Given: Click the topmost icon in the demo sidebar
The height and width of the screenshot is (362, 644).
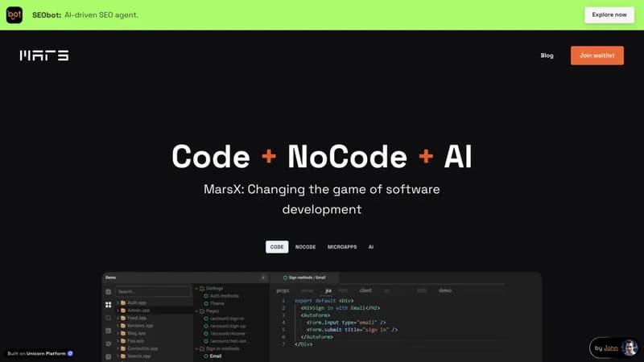Looking at the screenshot, I should [x=109, y=292].
